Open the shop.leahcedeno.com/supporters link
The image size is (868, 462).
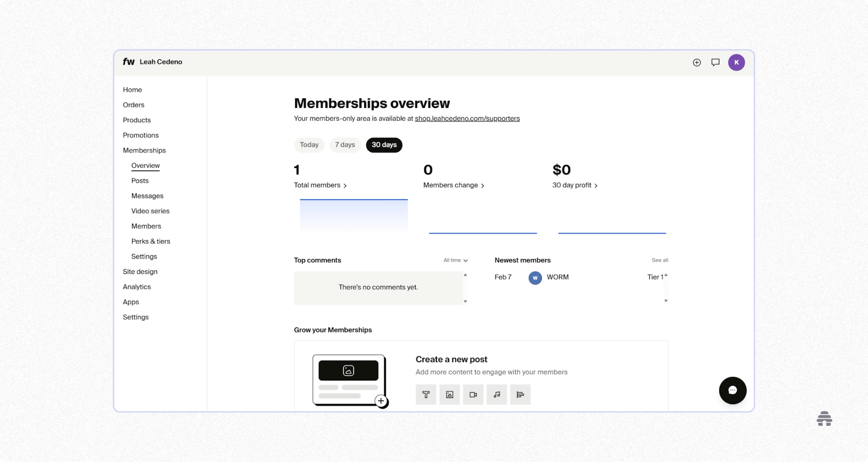467,119
